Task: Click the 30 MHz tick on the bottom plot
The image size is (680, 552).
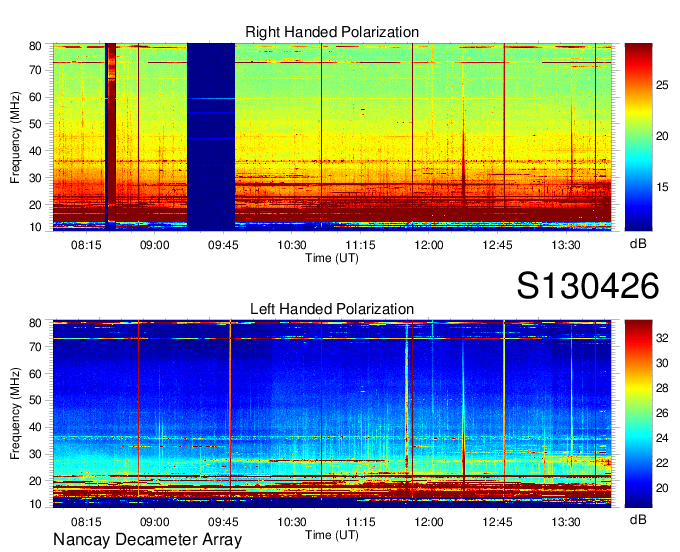Action: [x=35, y=454]
